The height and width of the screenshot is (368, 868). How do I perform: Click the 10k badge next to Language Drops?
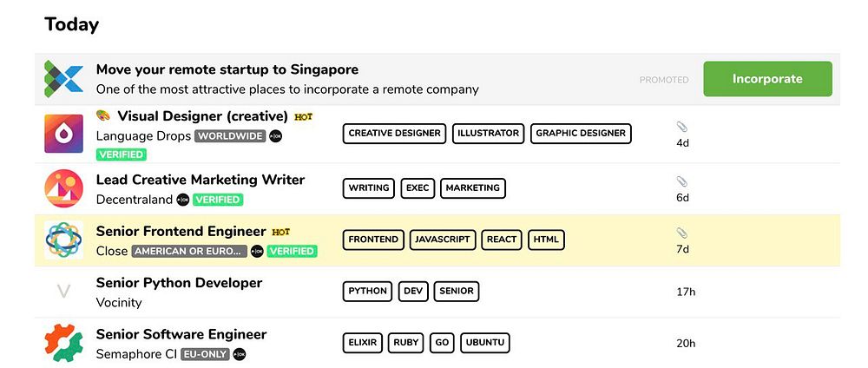pyautogui.click(x=275, y=135)
